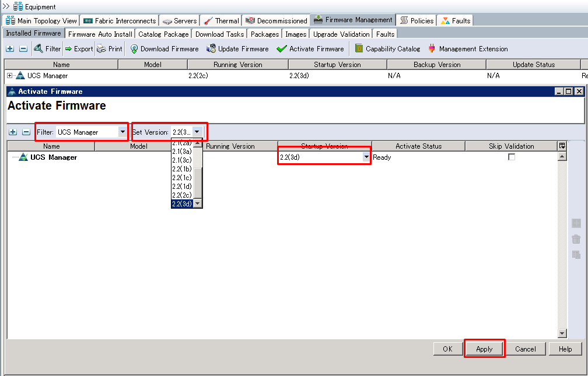Screen dimensions: 588x376
Task: Open the Filter tool in the toolbar
Action: (x=47, y=49)
